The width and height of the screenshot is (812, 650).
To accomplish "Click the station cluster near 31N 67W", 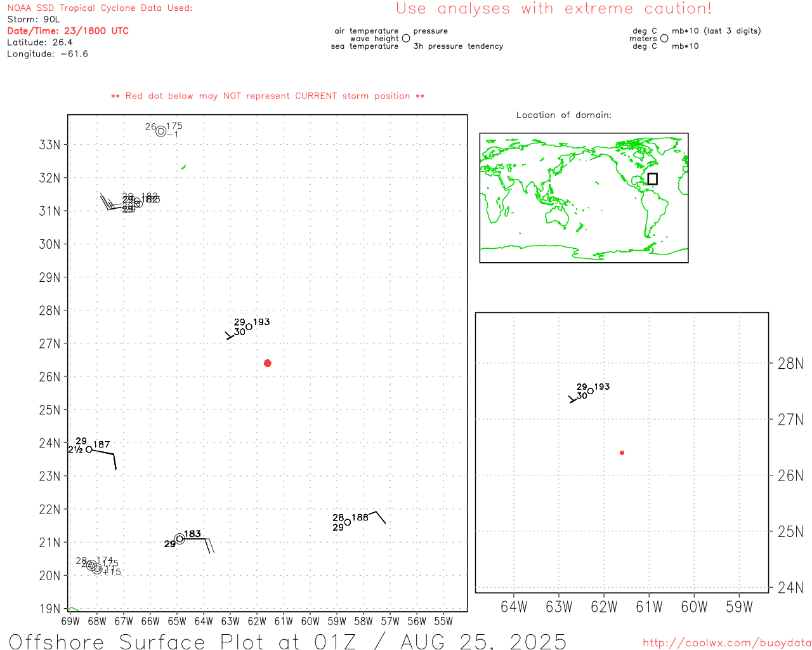I will [x=137, y=202].
